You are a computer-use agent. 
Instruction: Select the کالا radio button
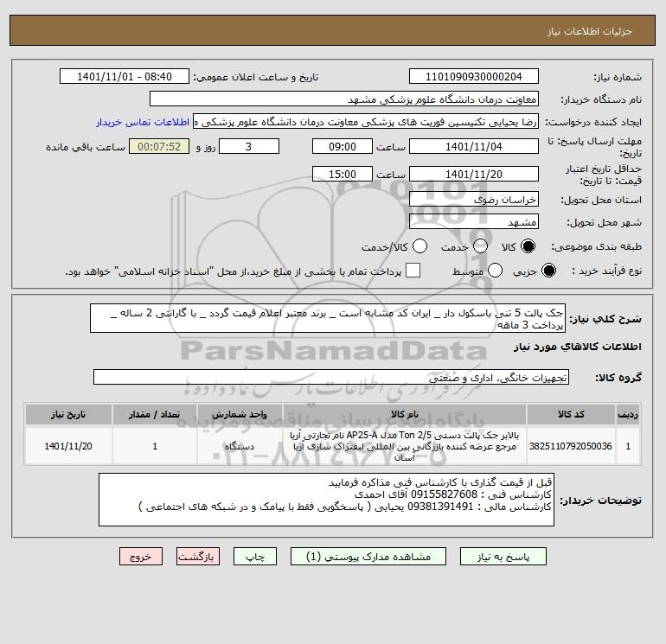tap(528, 246)
